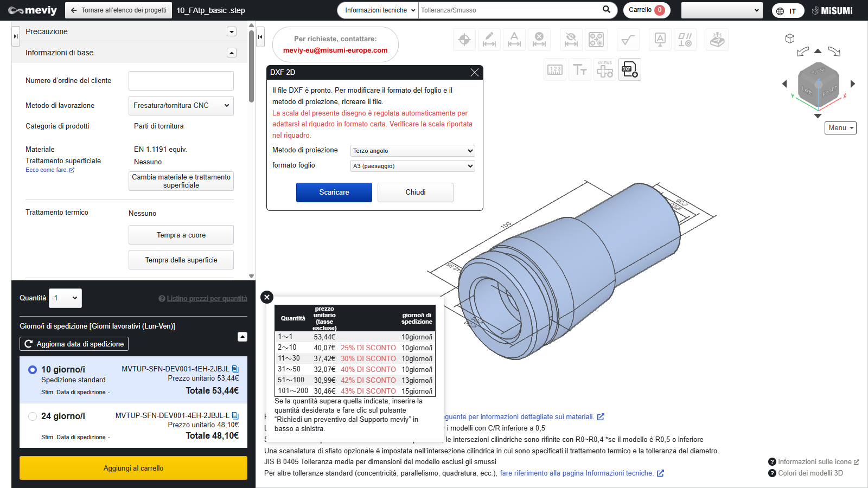This screenshot has height=488, width=868.
Task: Open the view cube Menu
Action: click(x=840, y=128)
